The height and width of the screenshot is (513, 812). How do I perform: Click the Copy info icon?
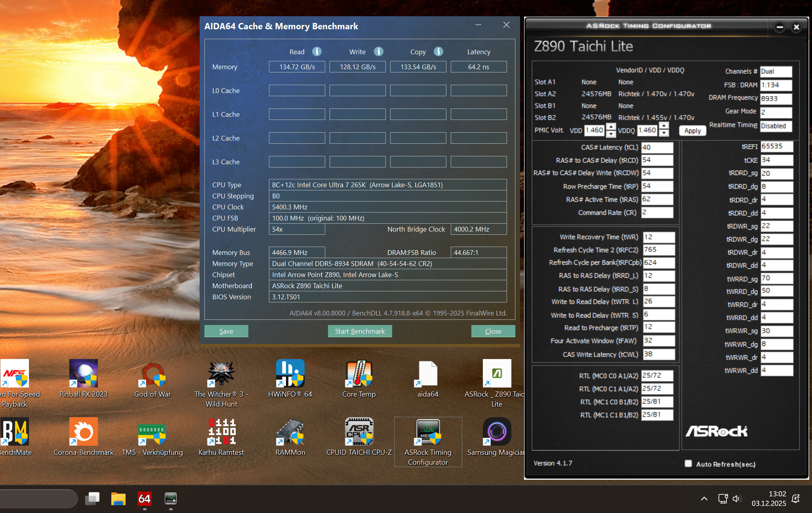point(438,51)
